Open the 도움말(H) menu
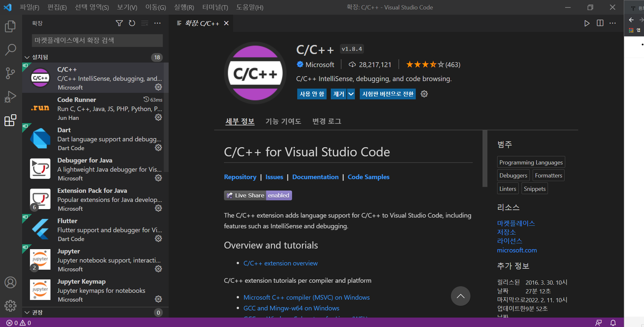 250,7
